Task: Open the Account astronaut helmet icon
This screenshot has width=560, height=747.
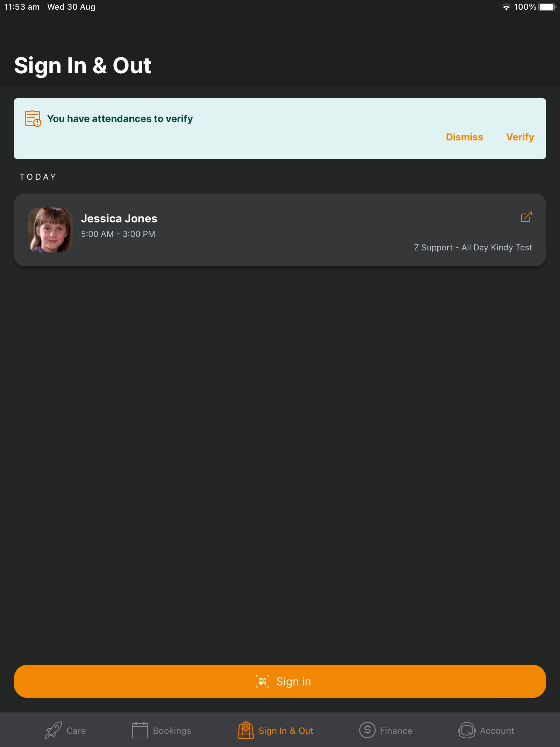Action: [467, 730]
